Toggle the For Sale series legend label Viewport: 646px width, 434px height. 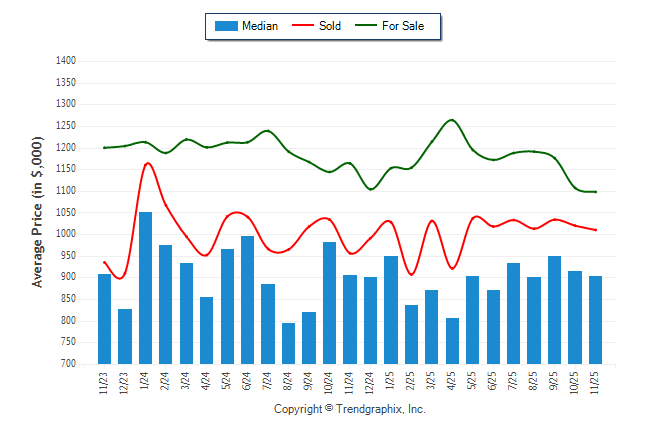pos(403,26)
